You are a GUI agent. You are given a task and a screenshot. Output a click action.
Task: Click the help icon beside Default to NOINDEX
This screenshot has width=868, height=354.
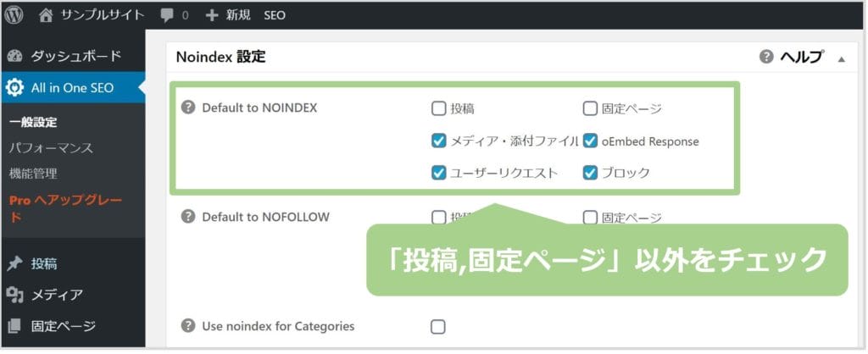(188, 108)
